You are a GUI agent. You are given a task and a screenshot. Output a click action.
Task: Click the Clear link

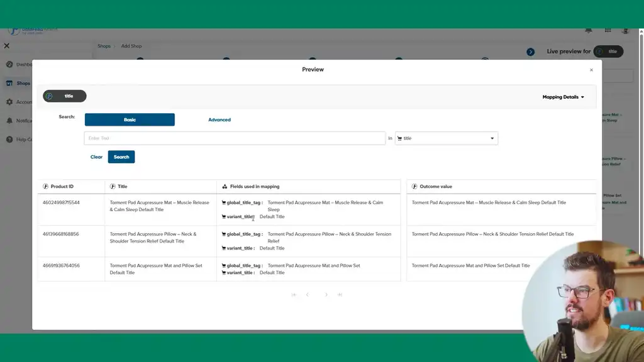click(x=96, y=157)
